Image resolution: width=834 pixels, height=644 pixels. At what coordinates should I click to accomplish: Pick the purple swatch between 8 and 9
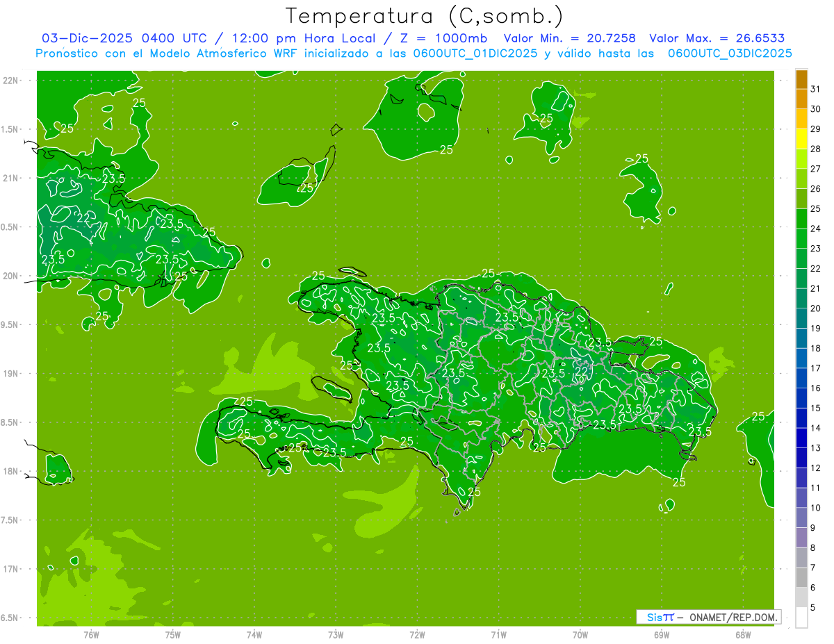pyautogui.click(x=801, y=538)
